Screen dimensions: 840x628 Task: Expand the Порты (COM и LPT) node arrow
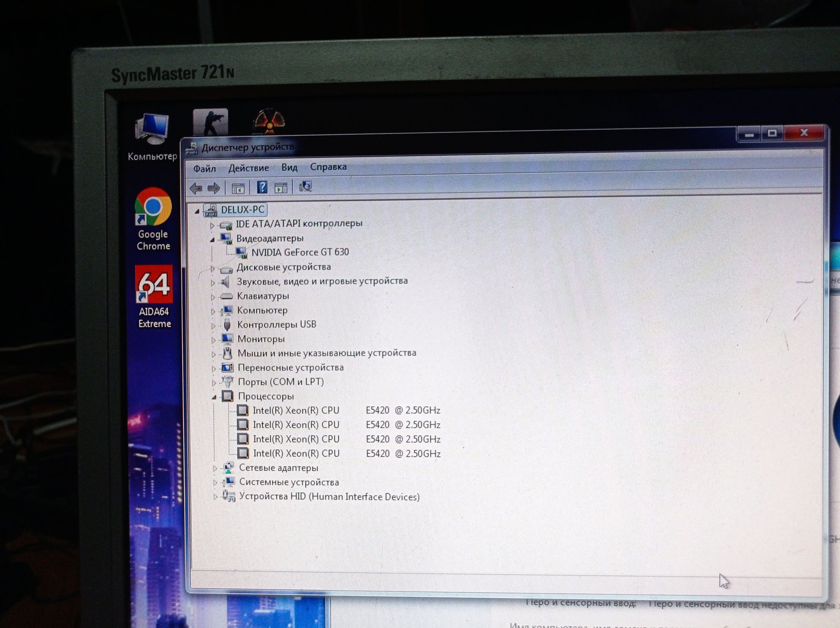tap(214, 383)
